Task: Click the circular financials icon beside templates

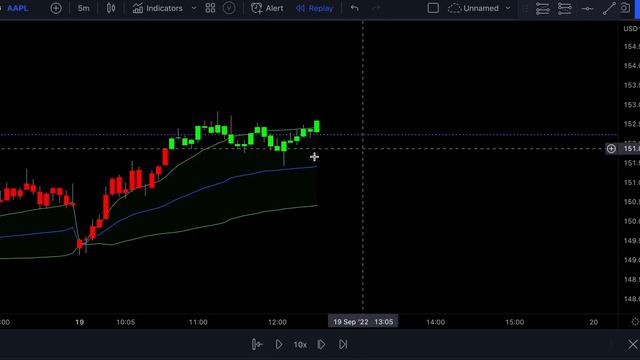Action: point(229,8)
